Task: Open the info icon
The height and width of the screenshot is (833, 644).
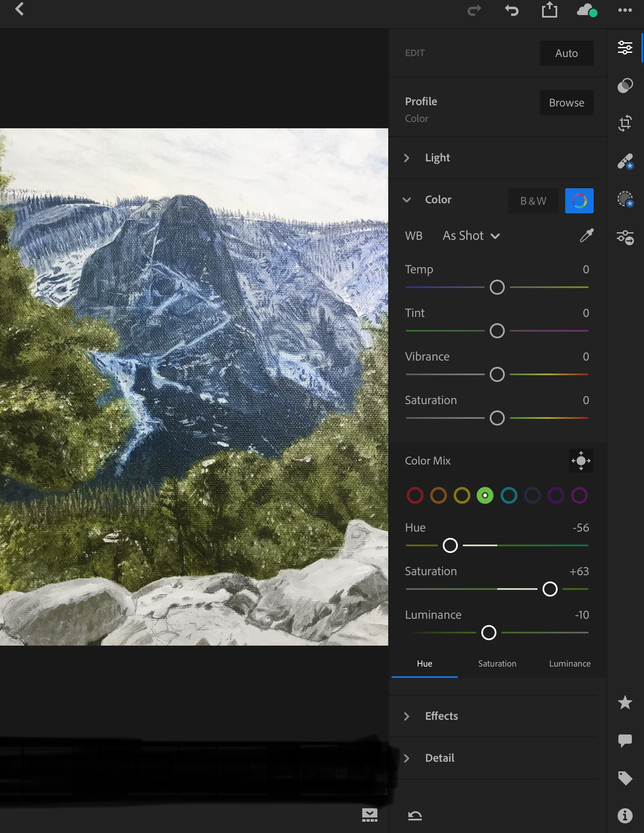Action: coord(625,815)
